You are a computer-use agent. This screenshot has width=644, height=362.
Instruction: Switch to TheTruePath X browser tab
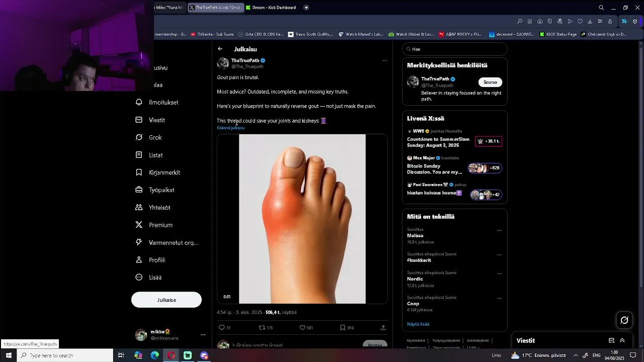(216, 8)
